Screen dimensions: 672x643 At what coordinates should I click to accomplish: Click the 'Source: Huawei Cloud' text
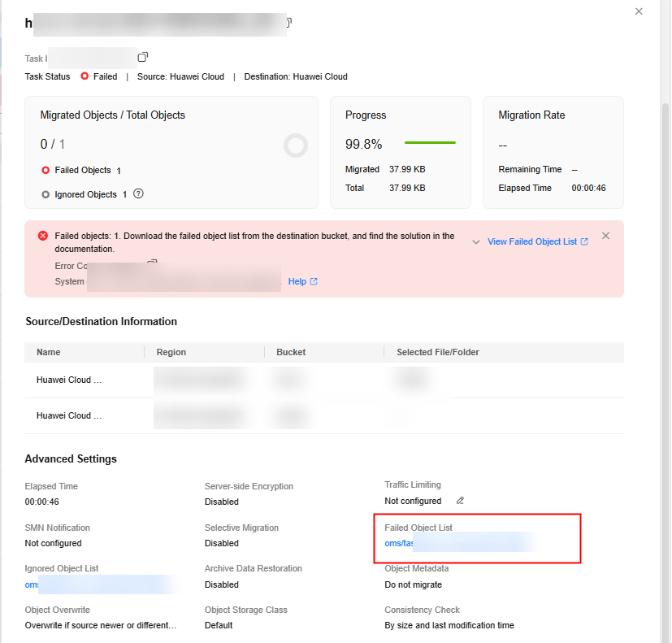pos(180,76)
